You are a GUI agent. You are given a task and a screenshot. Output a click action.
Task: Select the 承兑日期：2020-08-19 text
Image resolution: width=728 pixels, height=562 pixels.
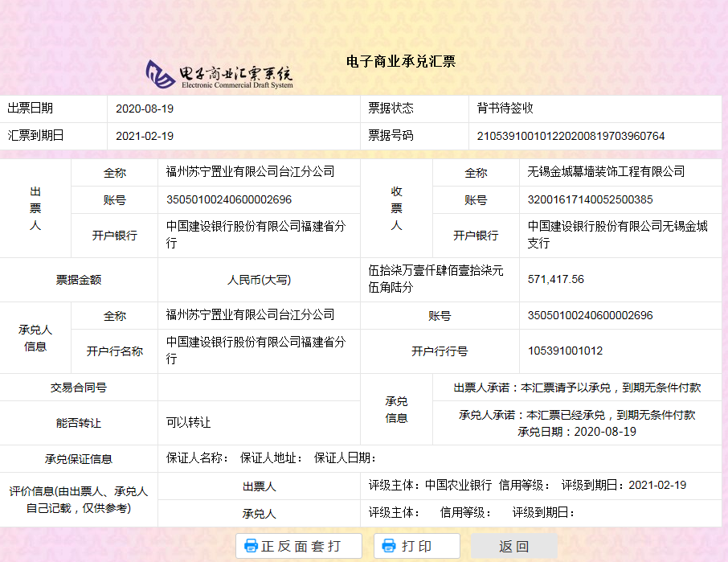pyautogui.click(x=577, y=432)
